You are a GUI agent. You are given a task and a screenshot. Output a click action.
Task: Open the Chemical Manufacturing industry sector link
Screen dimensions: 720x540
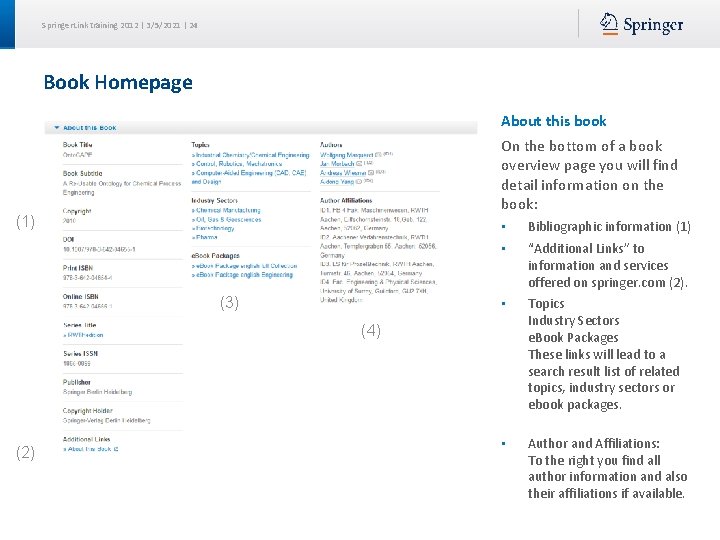[226, 210]
